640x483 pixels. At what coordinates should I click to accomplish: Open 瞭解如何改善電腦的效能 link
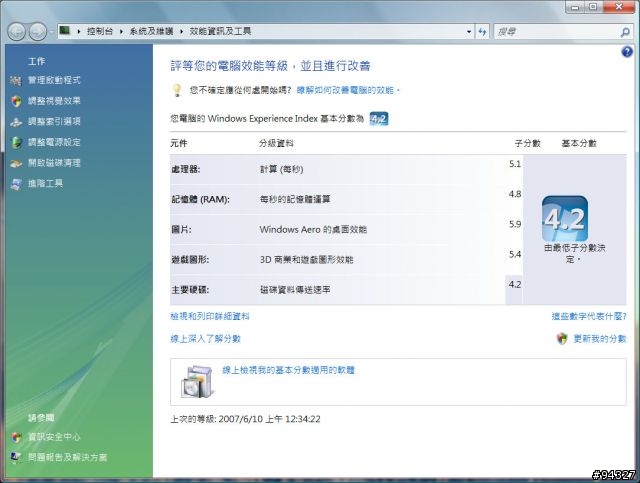click(348, 90)
